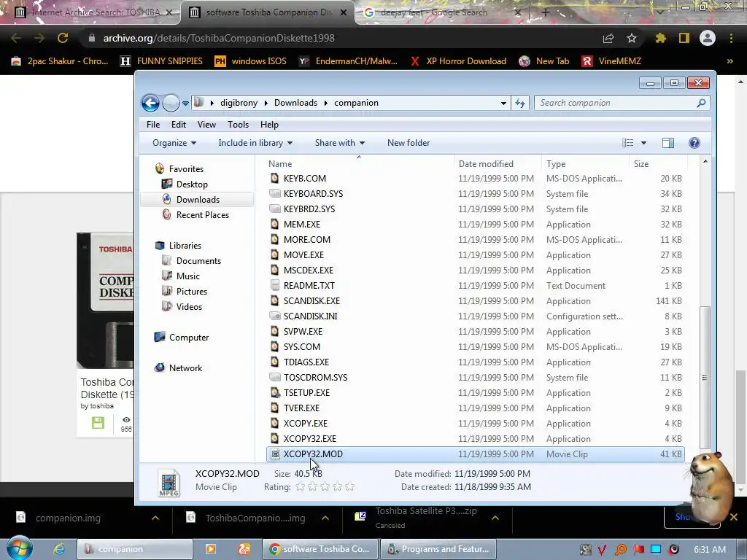This screenshot has height=560, width=747.
Task: Click the XCOPY32.MOD movie clip icon
Action: [274, 454]
